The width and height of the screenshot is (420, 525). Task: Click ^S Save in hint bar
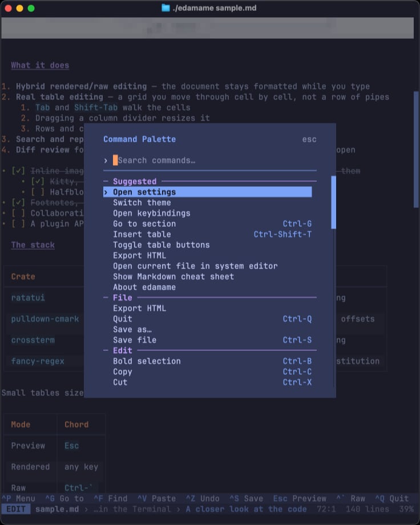pyautogui.click(x=246, y=499)
